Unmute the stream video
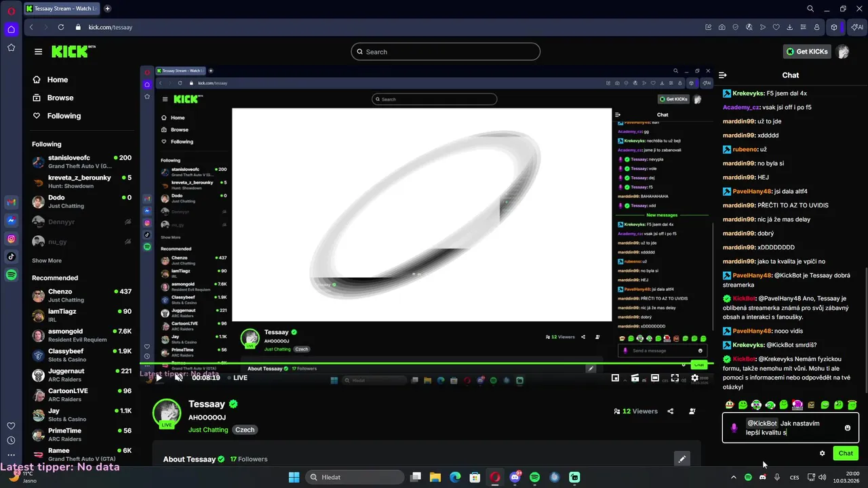This screenshot has height=488, width=868. pyautogui.click(x=179, y=378)
